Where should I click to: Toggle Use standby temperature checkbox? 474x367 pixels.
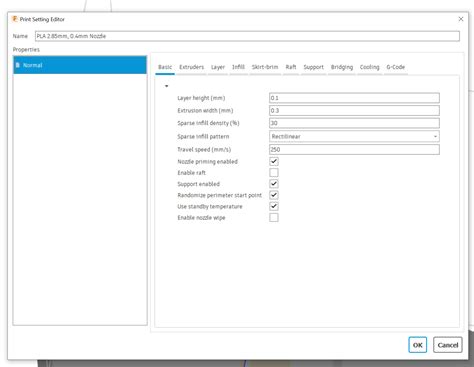click(274, 206)
